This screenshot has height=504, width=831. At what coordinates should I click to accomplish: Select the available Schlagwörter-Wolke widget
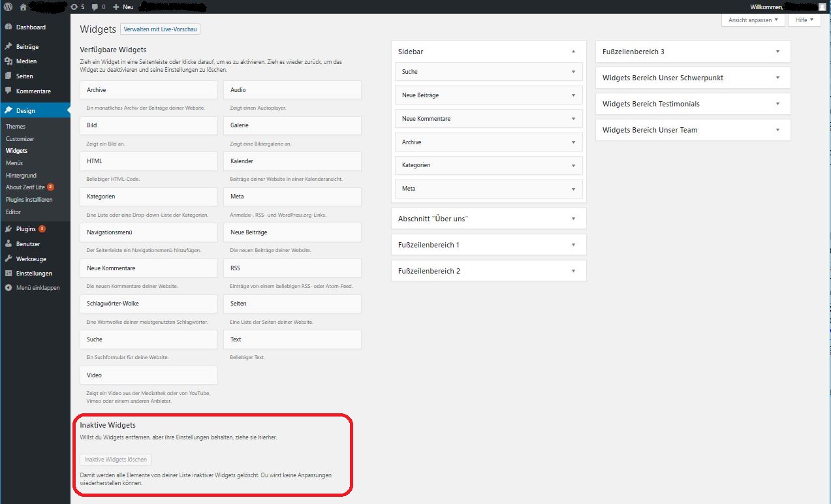tap(149, 304)
